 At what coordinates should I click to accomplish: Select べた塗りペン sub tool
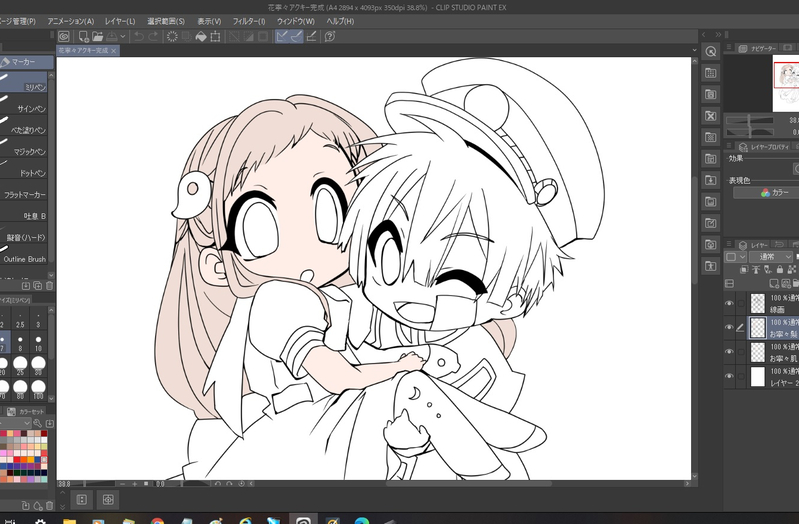coord(24,125)
